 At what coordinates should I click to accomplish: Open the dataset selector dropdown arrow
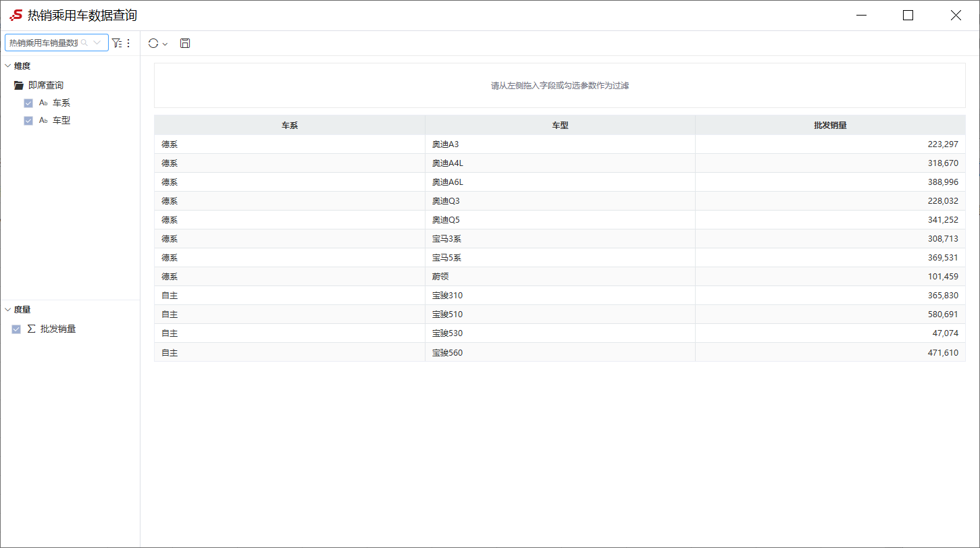point(97,43)
